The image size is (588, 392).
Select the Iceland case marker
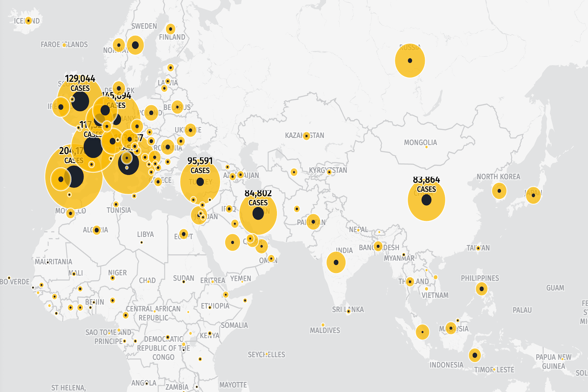(x=28, y=20)
